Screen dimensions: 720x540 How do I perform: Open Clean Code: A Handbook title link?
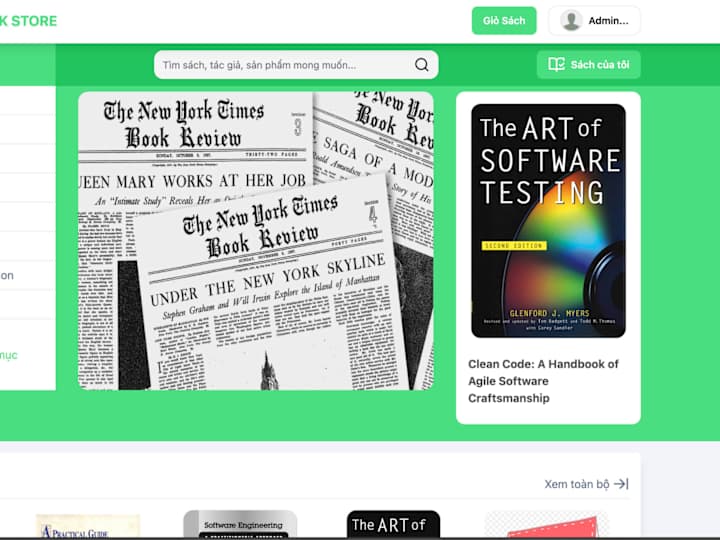click(x=543, y=381)
